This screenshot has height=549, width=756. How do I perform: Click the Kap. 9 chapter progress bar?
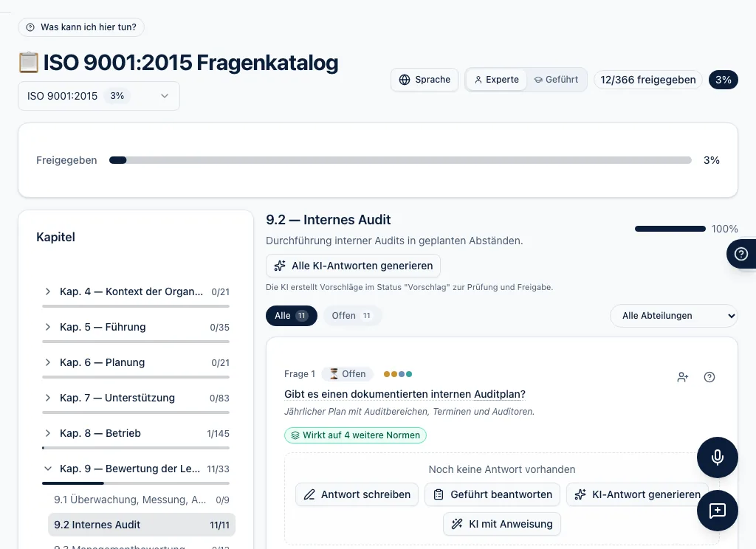pyautogui.click(x=136, y=483)
